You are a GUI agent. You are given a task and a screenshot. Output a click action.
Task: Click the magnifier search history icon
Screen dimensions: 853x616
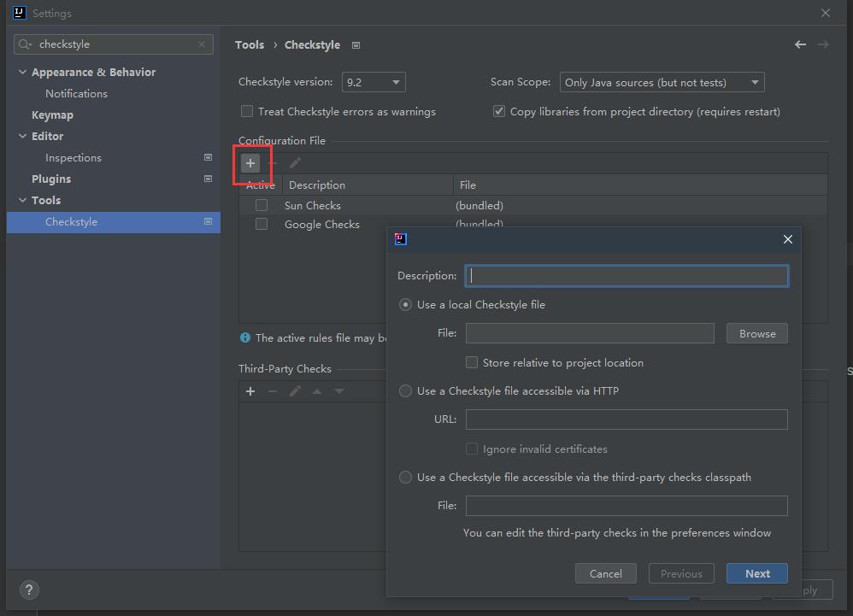[x=25, y=44]
